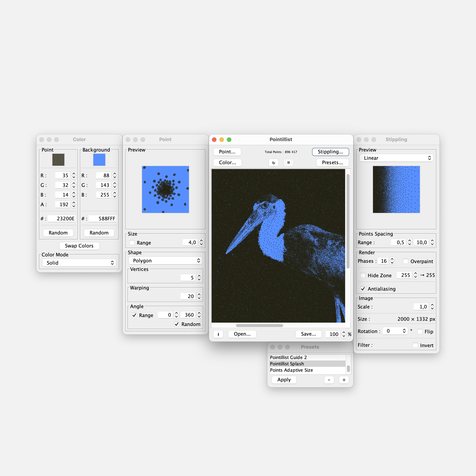Add a new preset with plus button

coord(344,380)
